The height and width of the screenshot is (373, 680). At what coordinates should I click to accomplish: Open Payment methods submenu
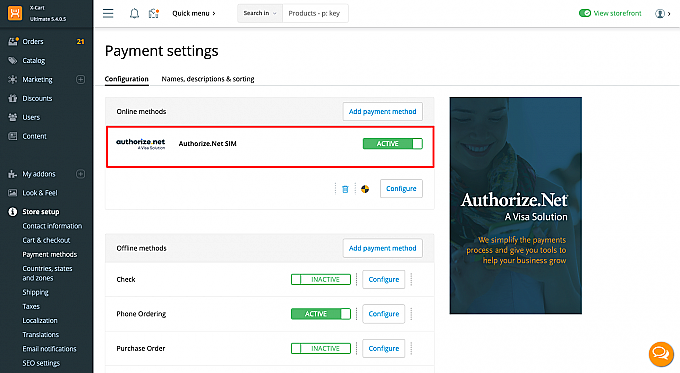50,255
